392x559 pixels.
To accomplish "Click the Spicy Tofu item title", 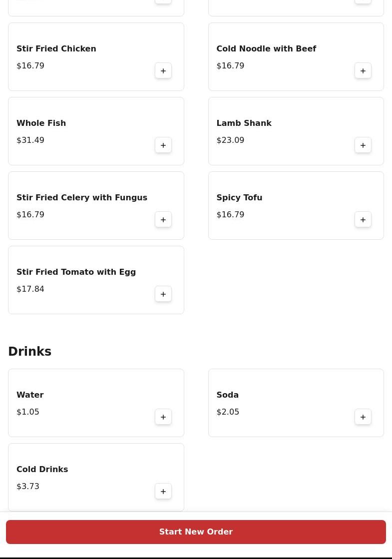I will pos(239,198).
